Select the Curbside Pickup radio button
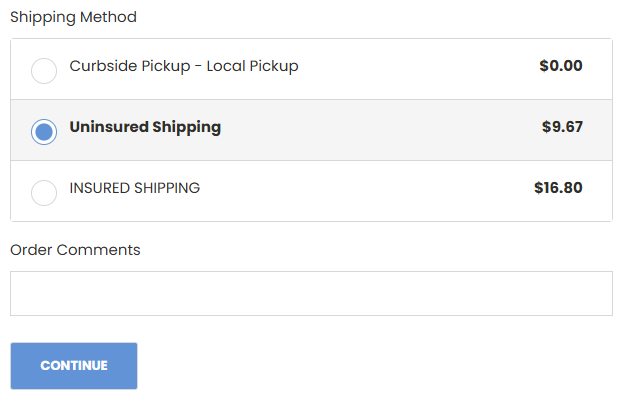623x410 pixels. (44, 71)
